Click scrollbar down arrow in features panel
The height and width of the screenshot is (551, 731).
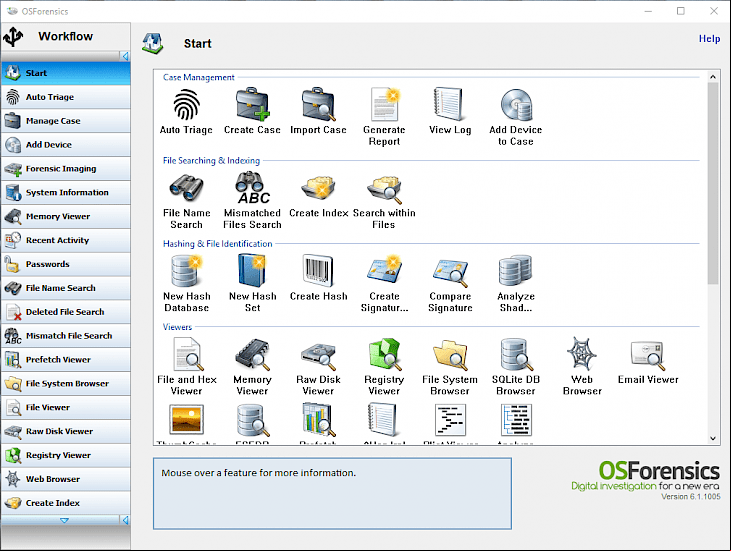click(713, 438)
